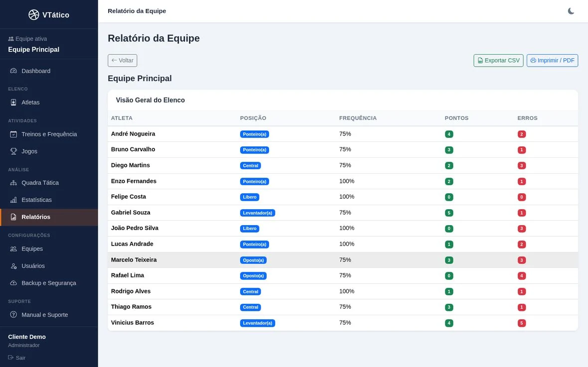Export the report with Exportar CSV
The height and width of the screenshot is (367, 588).
click(498, 60)
